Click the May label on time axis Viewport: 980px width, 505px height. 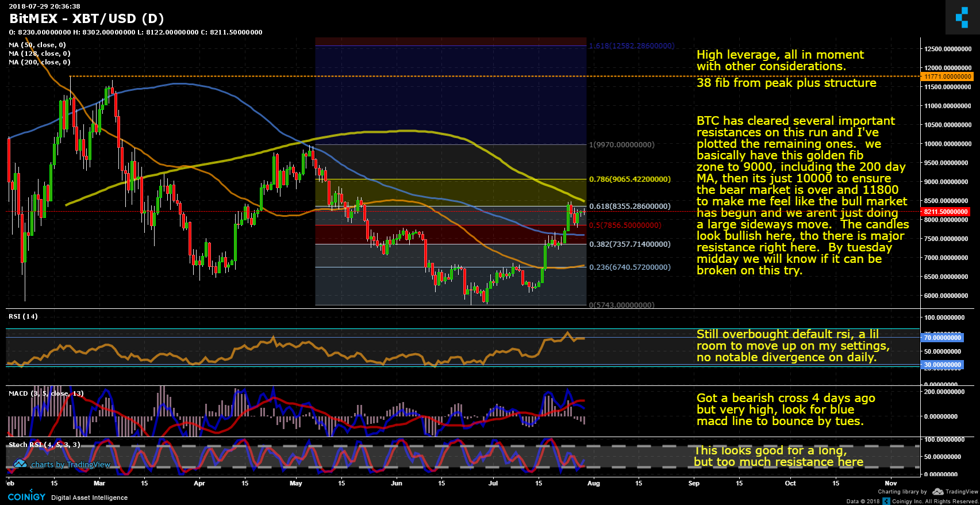point(296,483)
